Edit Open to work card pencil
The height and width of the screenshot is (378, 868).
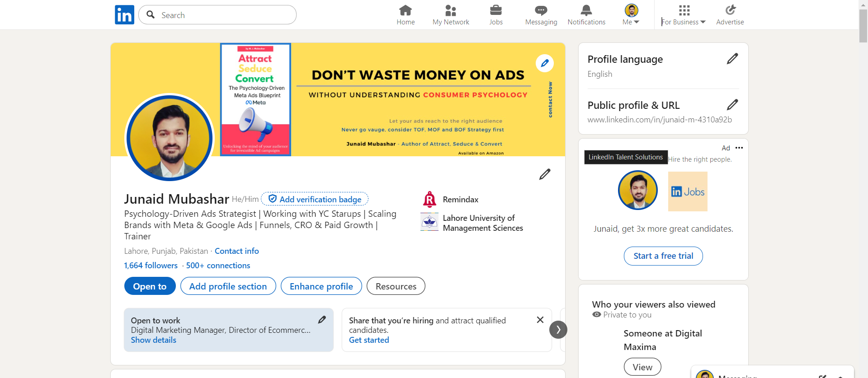click(x=322, y=320)
